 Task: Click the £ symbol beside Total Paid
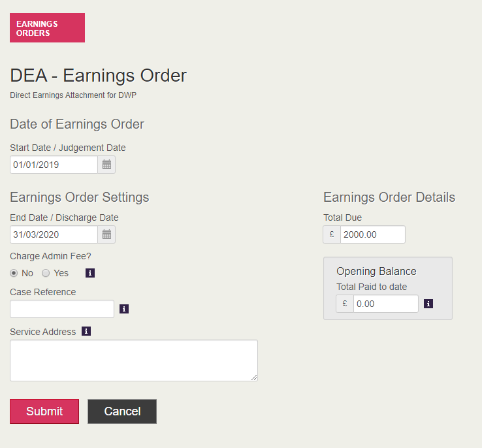345,304
